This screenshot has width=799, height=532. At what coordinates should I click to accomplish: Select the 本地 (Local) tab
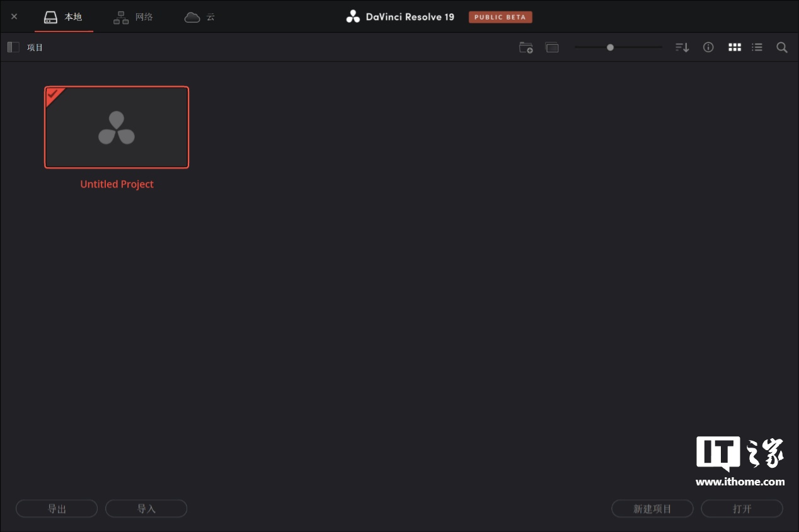(64, 17)
